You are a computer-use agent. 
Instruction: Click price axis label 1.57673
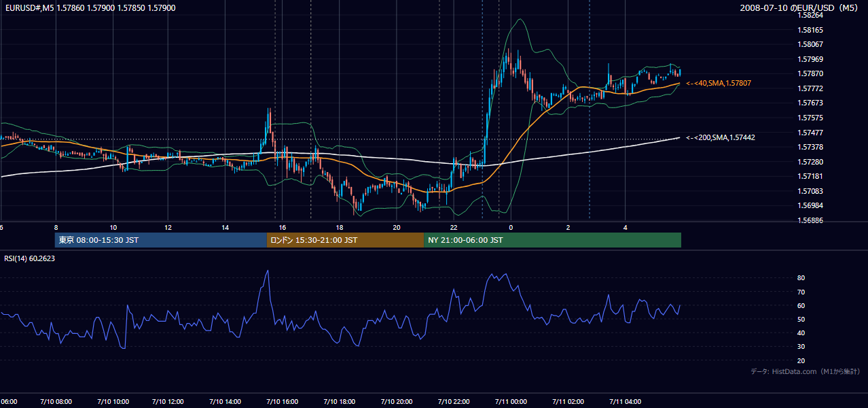810,103
